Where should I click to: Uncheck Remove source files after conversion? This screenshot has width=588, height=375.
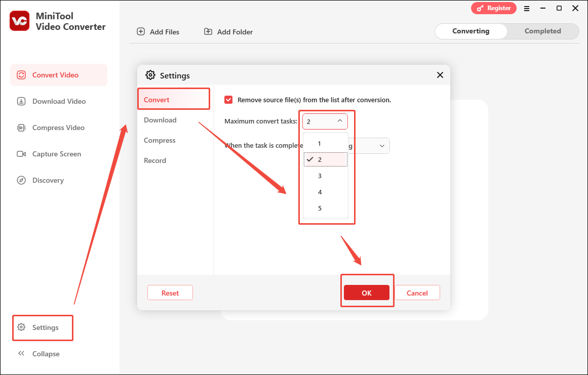(228, 100)
